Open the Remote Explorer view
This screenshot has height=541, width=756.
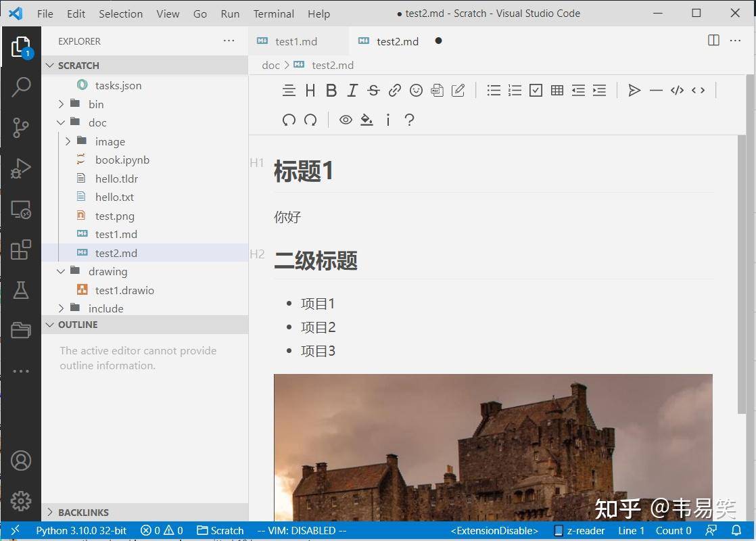tap(21, 209)
